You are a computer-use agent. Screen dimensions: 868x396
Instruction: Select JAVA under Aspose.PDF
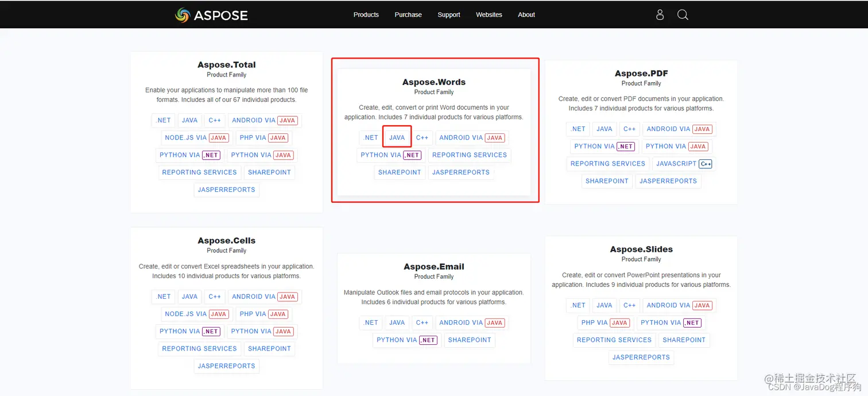pyautogui.click(x=604, y=129)
